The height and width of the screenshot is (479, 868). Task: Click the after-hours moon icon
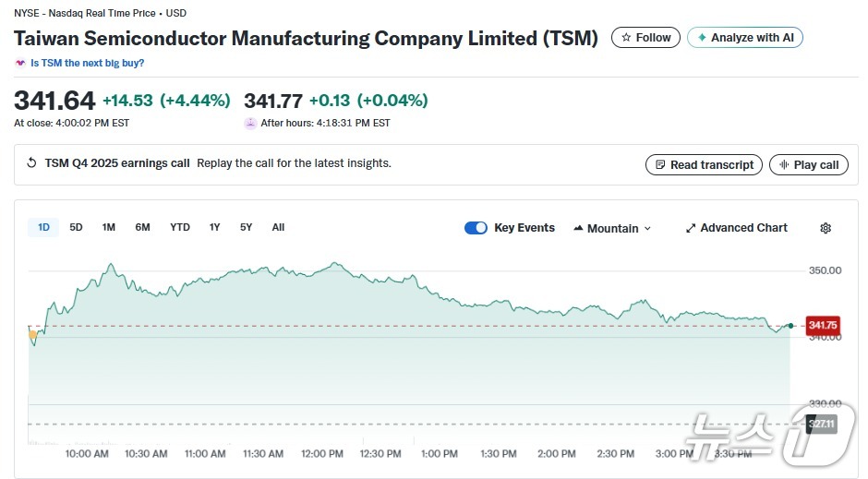pyautogui.click(x=250, y=123)
